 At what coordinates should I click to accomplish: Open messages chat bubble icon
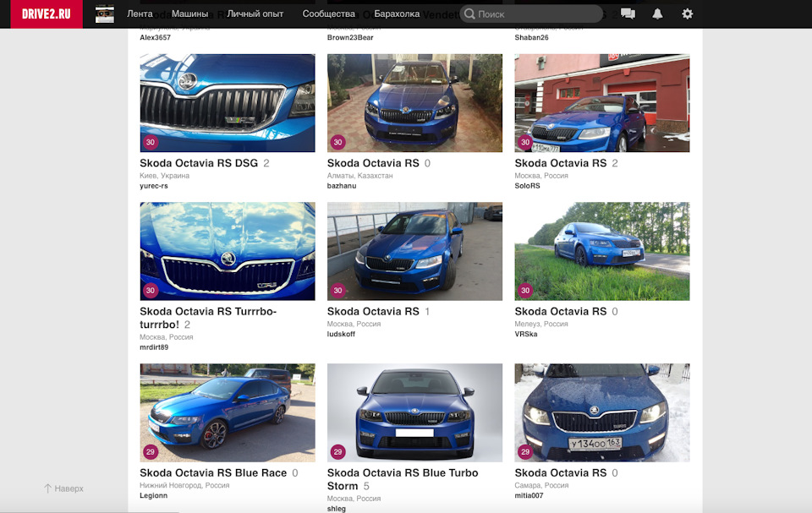628,14
